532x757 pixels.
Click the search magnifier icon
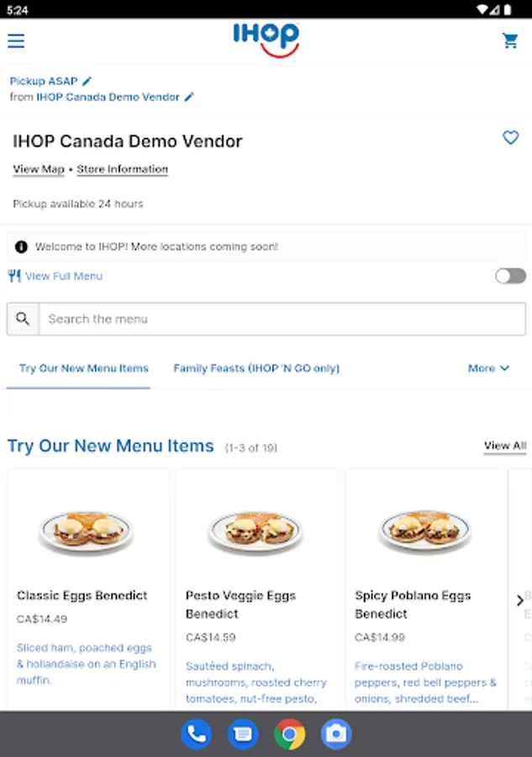coord(24,319)
